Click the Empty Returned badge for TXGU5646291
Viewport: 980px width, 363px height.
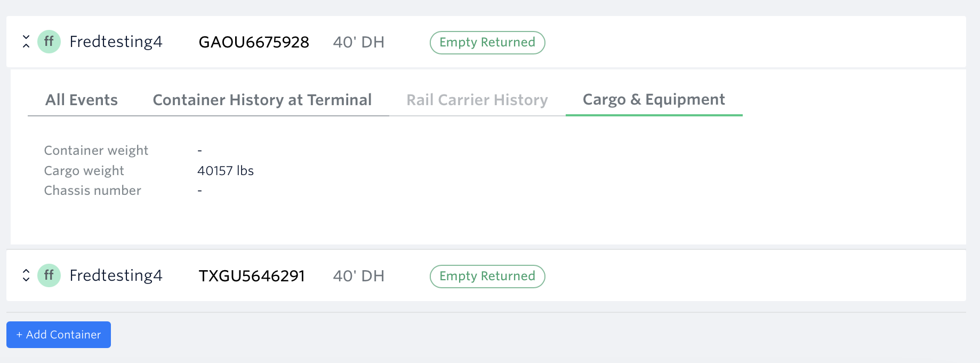tap(487, 277)
